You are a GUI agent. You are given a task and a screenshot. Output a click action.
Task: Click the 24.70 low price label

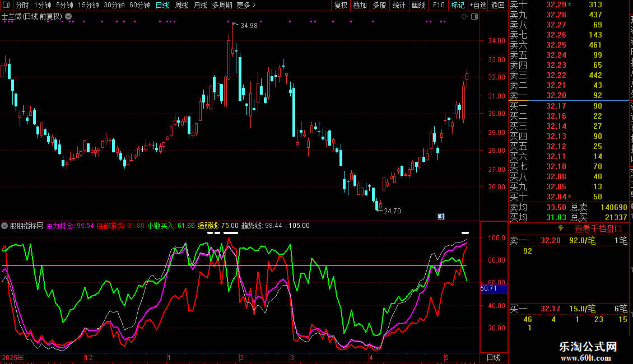392,211
